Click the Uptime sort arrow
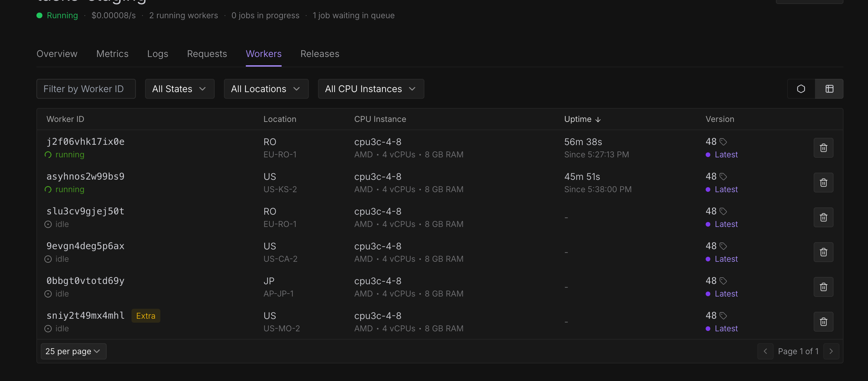 598,119
